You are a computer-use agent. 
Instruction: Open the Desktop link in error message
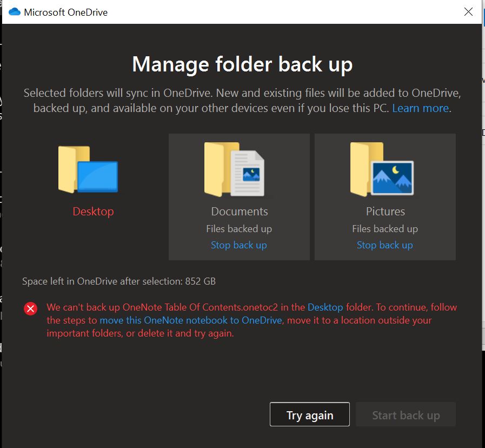pyautogui.click(x=325, y=307)
